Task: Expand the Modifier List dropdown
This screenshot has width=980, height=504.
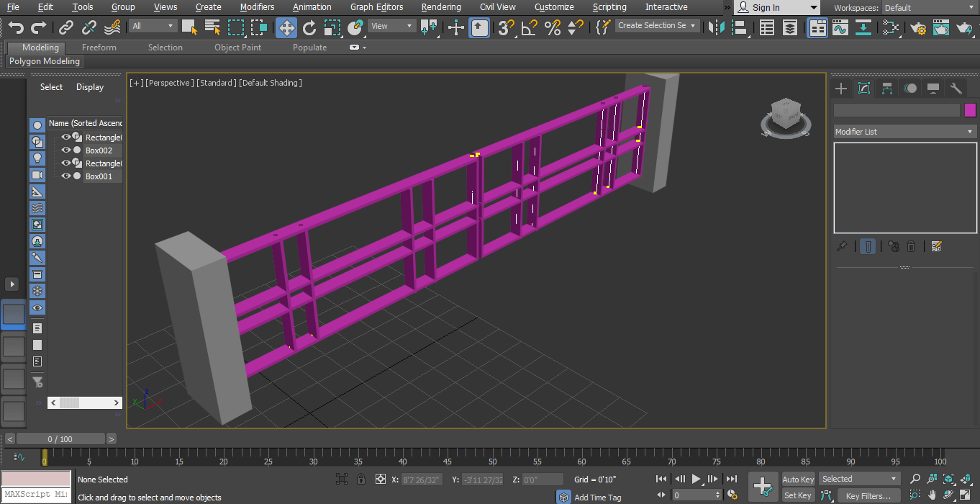Action: 904,132
